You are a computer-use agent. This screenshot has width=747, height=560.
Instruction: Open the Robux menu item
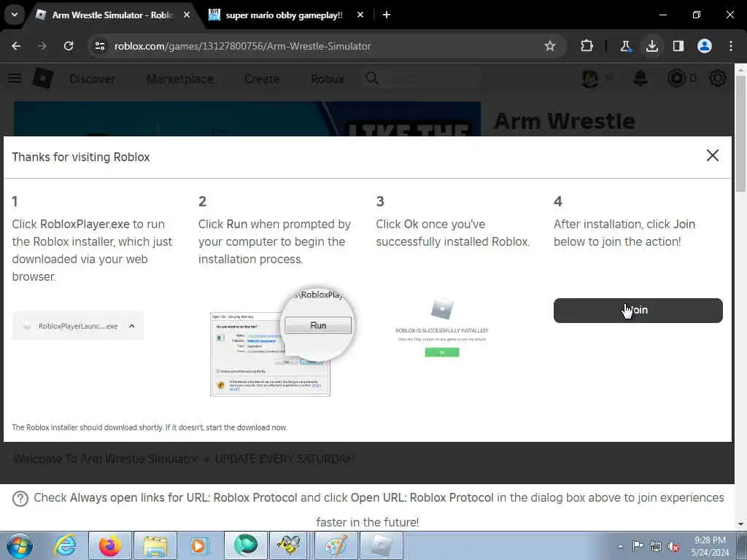pos(328,79)
